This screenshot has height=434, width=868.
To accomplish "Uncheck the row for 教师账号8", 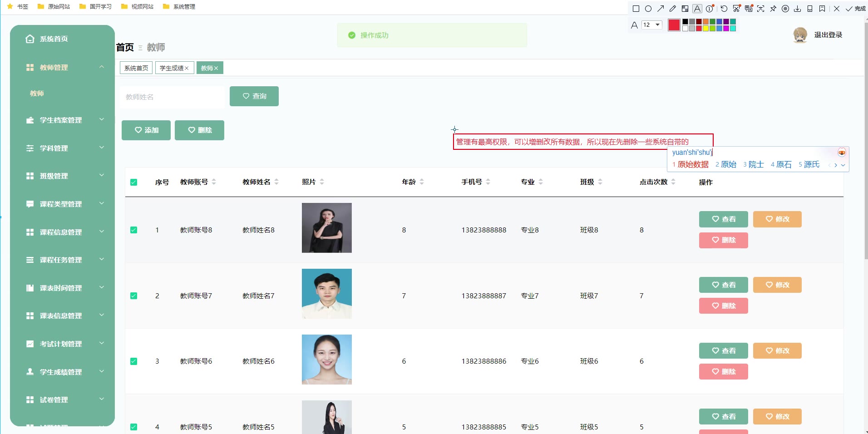I will point(133,230).
